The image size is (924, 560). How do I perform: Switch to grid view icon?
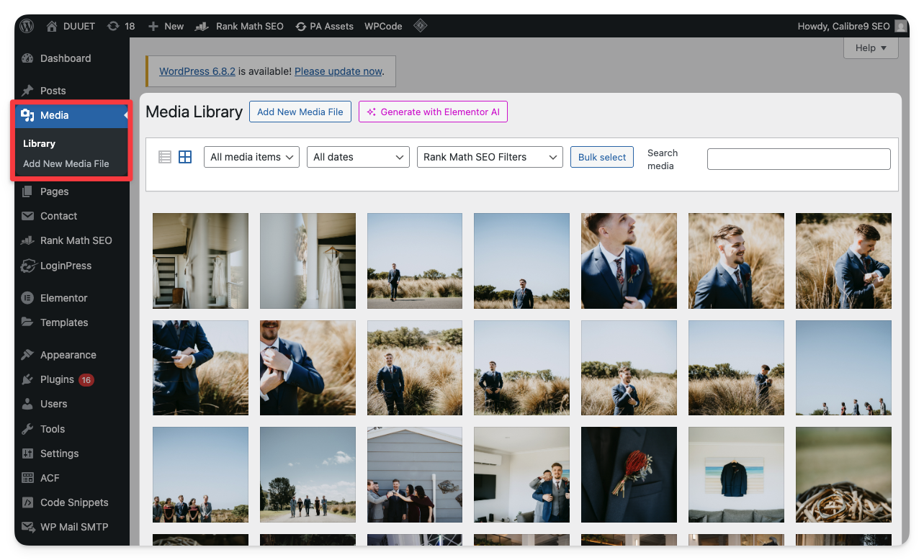185,157
